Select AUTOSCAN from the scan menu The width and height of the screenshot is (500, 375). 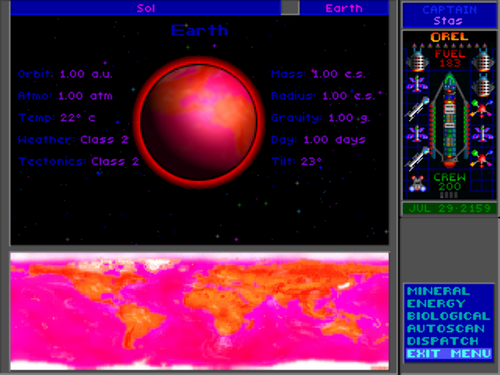[x=446, y=329]
